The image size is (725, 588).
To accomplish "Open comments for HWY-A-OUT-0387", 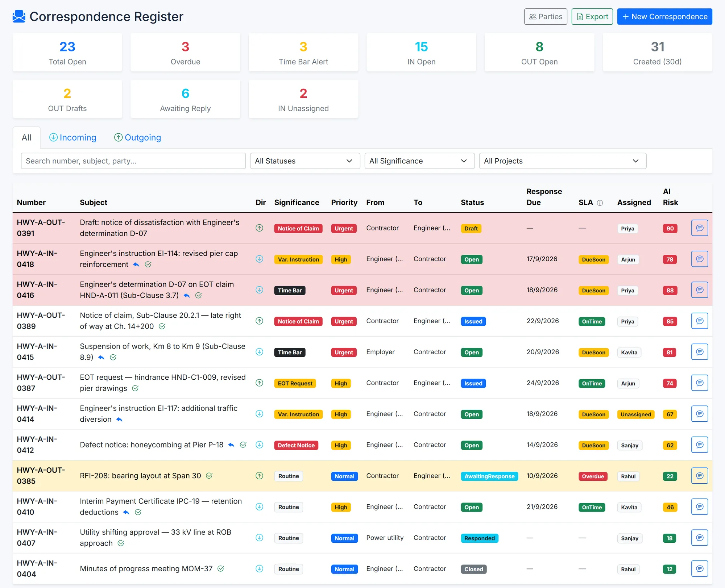I will point(699,383).
